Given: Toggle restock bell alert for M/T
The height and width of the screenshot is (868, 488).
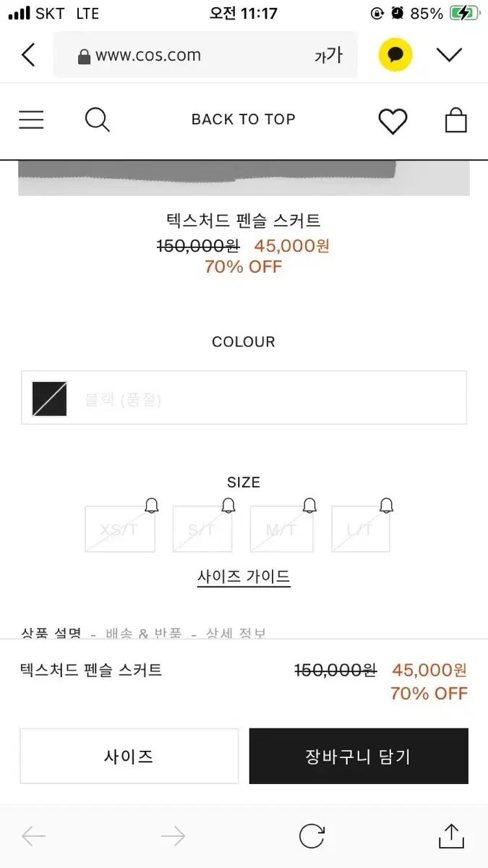Looking at the screenshot, I should pyautogui.click(x=309, y=506).
